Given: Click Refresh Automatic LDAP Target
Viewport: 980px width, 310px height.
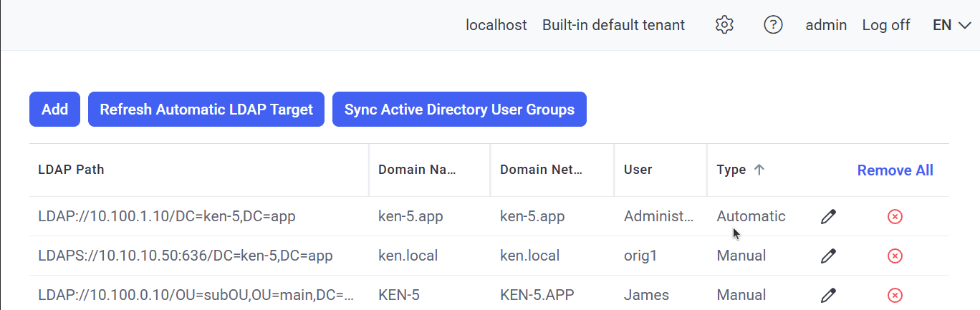Looking at the screenshot, I should coord(206,110).
